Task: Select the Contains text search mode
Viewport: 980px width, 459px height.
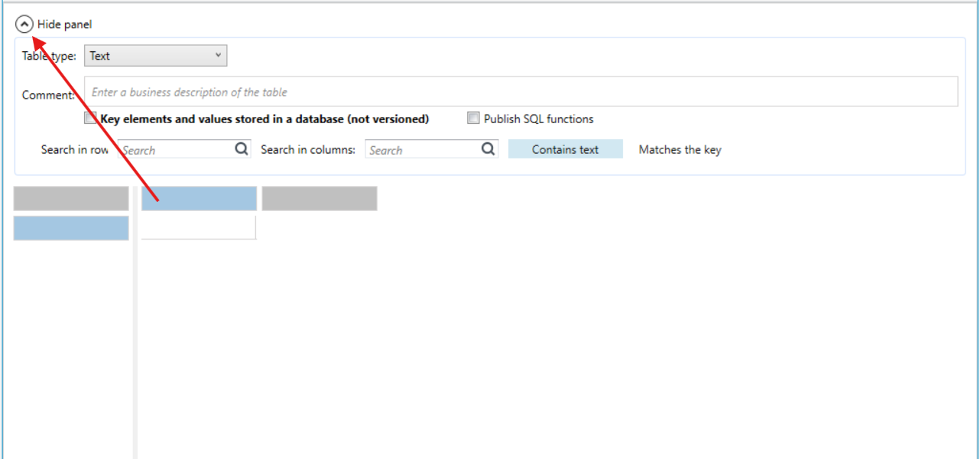Action: coord(566,149)
